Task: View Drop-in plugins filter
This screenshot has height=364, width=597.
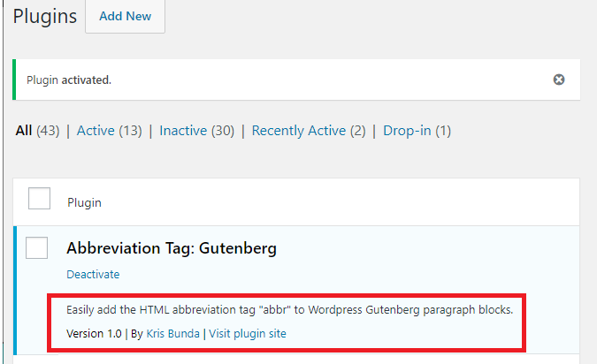Action: [x=417, y=131]
